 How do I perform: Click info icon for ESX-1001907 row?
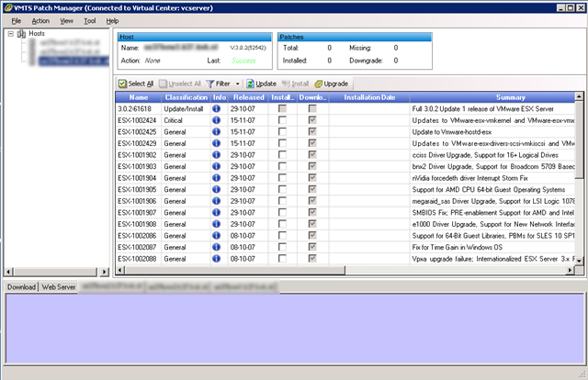click(x=219, y=213)
